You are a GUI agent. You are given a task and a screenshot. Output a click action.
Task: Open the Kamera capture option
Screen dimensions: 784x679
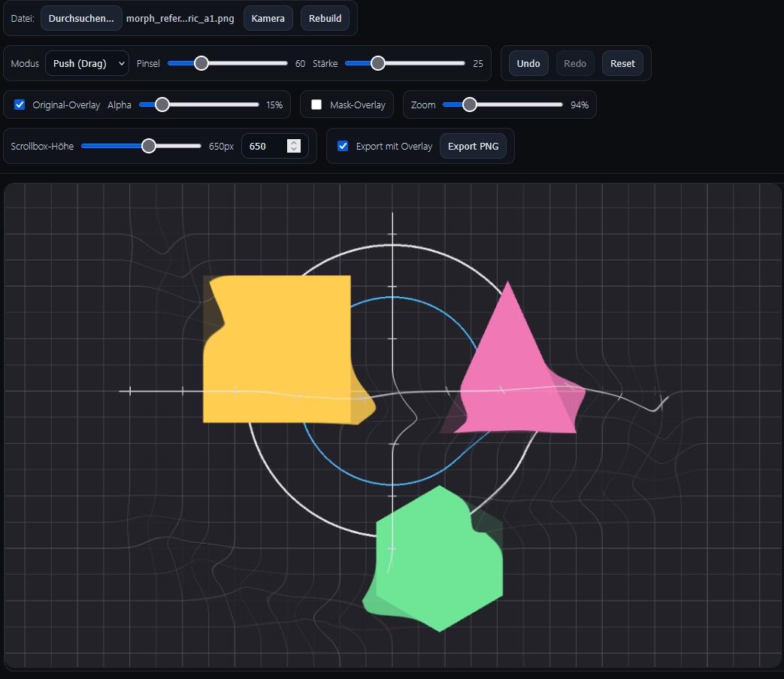click(268, 18)
